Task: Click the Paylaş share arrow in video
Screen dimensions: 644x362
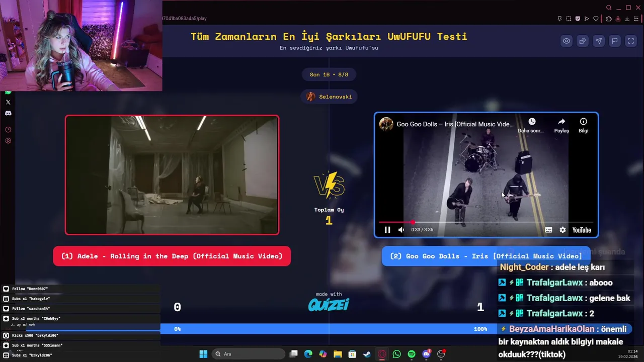Action: click(x=561, y=122)
